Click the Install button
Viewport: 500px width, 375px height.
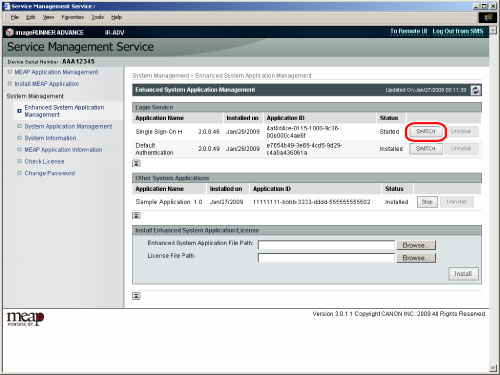point(463,274)
